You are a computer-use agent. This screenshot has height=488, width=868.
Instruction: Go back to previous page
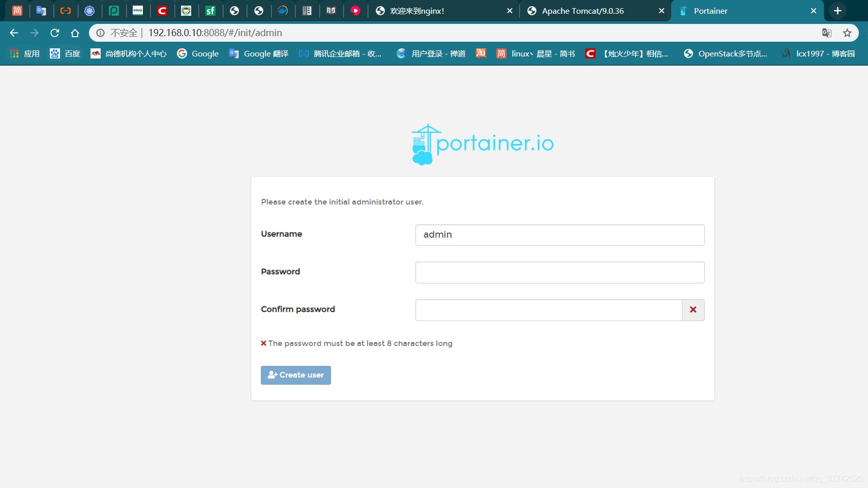point(14,33)
